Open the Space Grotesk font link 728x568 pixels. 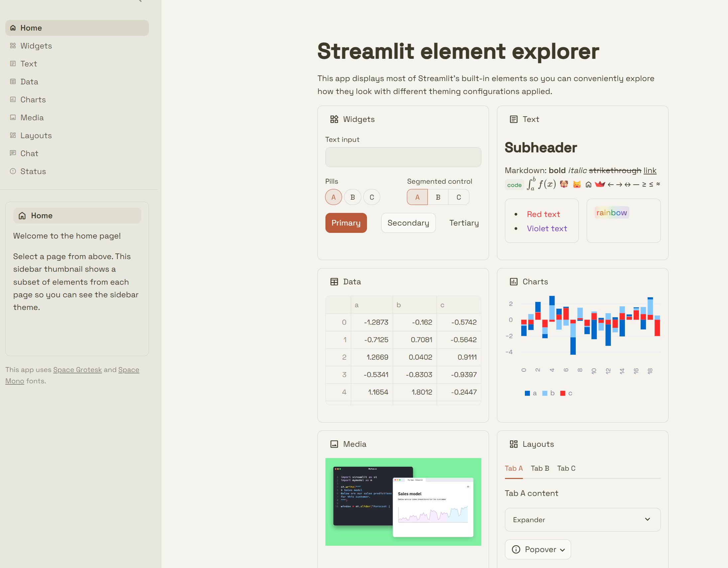tap(77, 370)
